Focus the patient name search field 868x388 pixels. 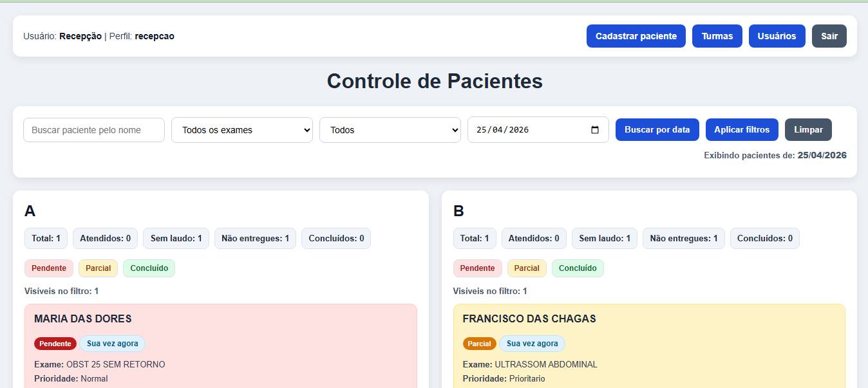pyautogui.click(x=94, y=130)
